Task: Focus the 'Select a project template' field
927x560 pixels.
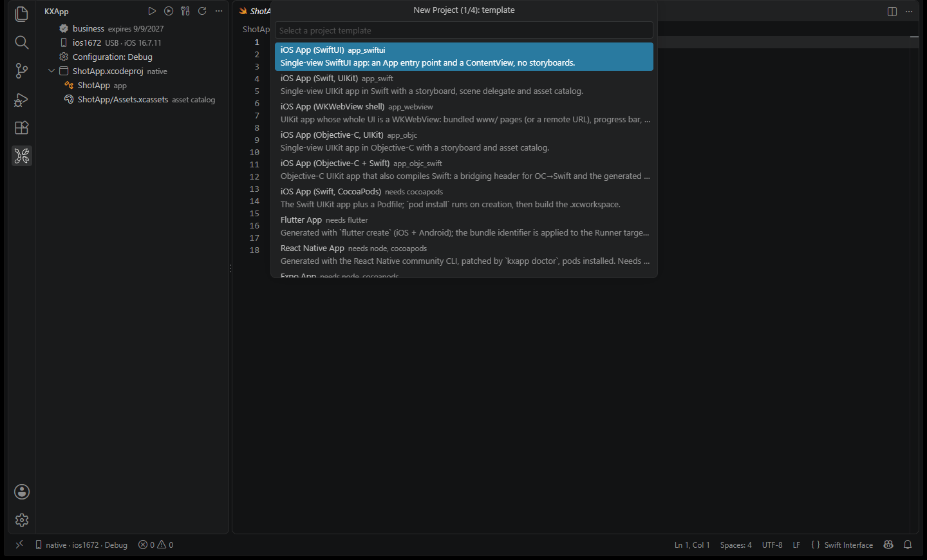Action: tap(464, 30)
